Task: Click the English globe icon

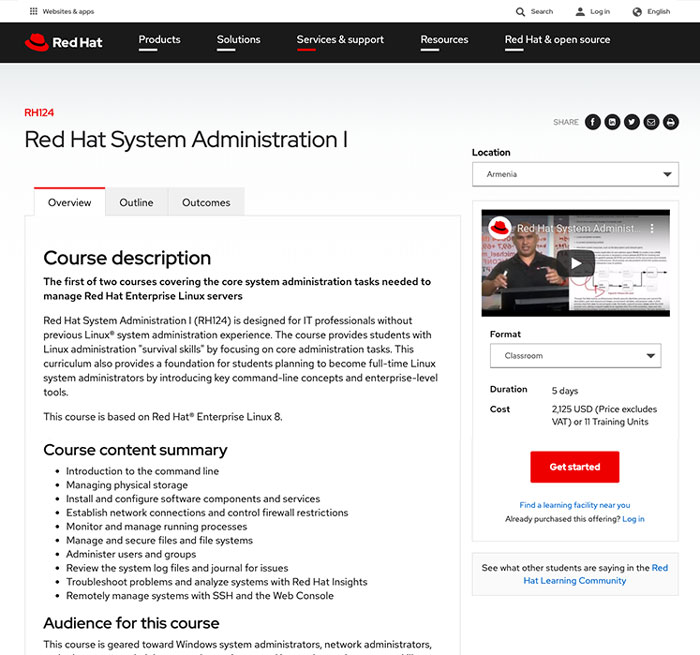Action: tap(637, 12)
